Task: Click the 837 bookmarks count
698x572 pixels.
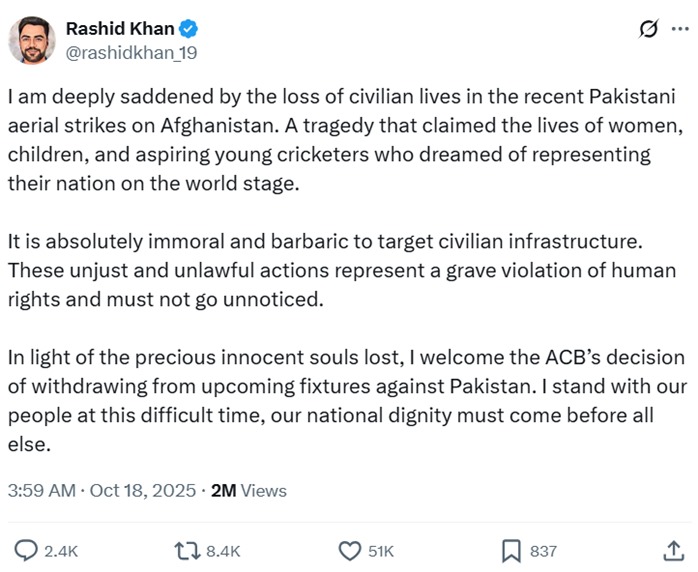Action: [543, 551]
